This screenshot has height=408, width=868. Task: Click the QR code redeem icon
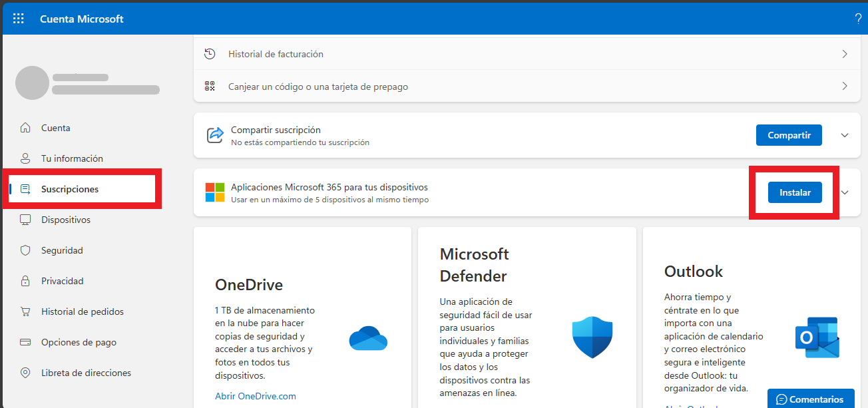[210, 87]
